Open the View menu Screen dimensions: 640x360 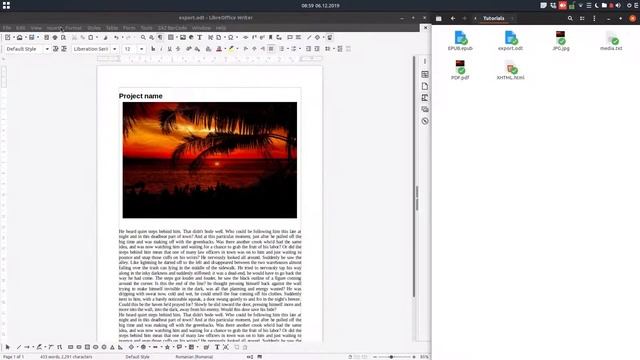(x=36, y=28)
